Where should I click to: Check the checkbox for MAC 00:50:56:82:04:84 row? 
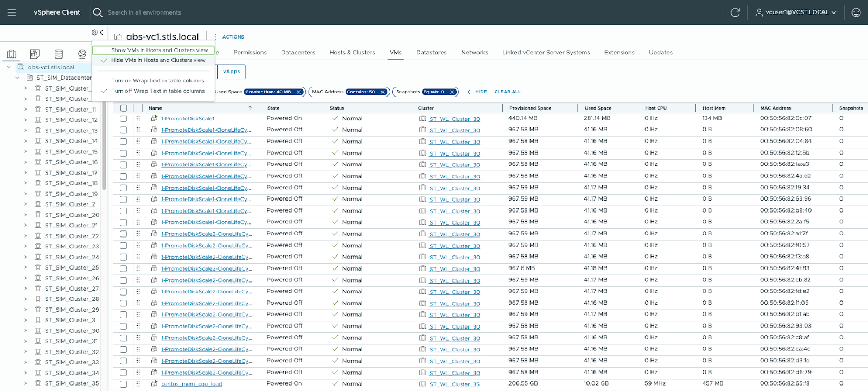(124, 142)
